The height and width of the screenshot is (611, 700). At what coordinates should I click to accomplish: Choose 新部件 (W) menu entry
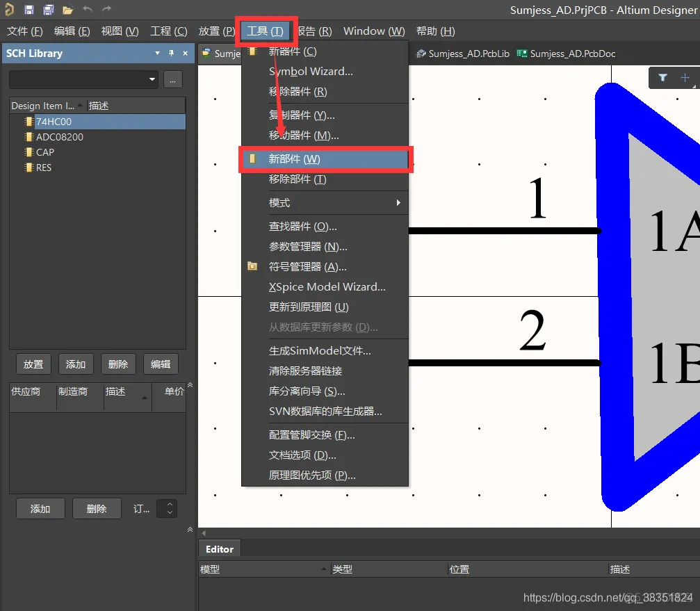coord(325,159)
